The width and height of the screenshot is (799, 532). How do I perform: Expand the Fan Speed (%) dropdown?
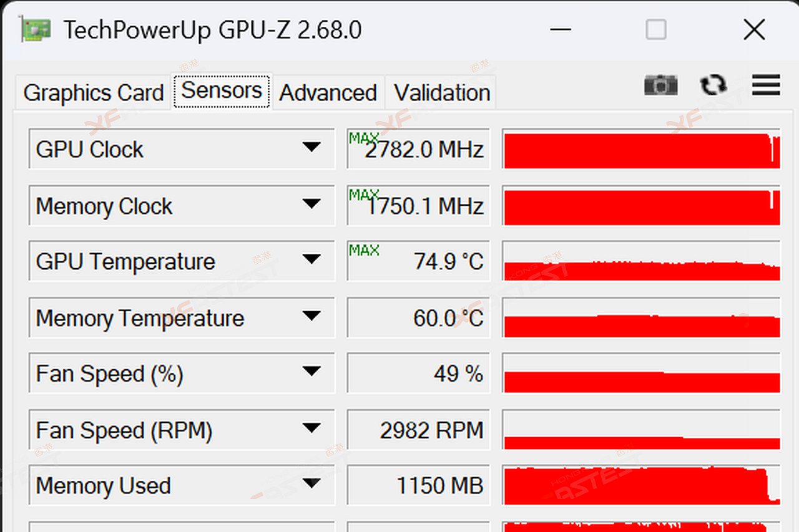[x=311, y=372]
